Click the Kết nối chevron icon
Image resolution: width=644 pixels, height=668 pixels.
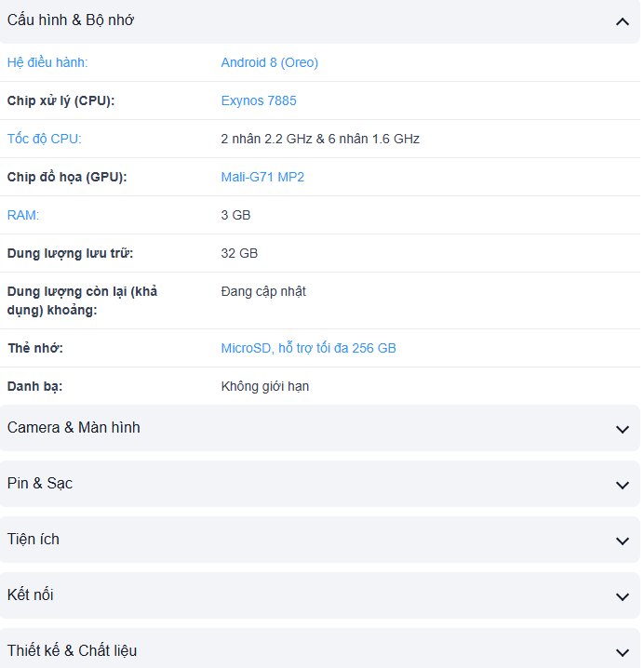click(623, 596)
